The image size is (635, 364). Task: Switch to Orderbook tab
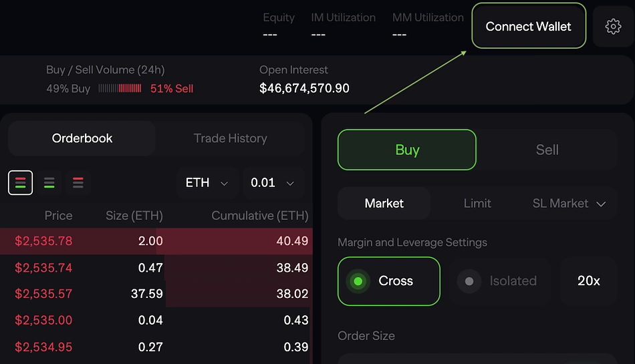pos(82,138)
